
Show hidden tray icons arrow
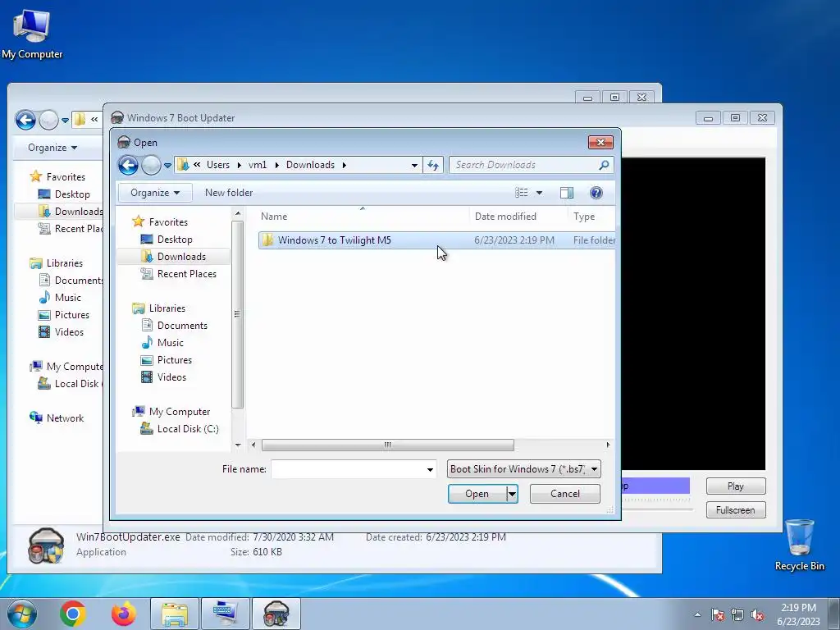697,614
